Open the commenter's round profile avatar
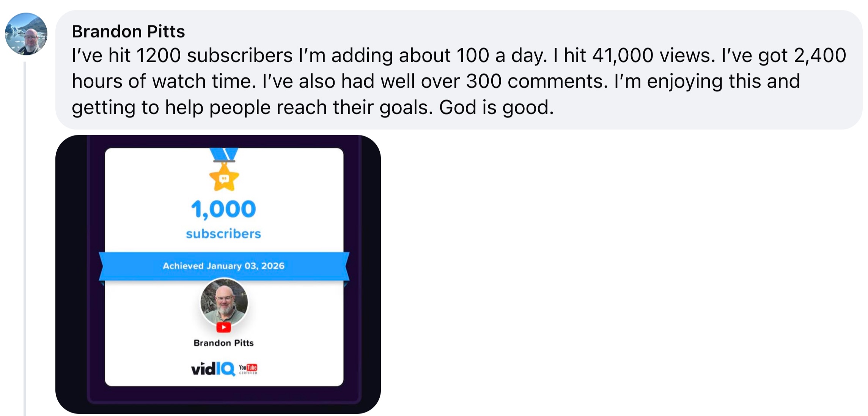868x416 pixels. (26, 34)
